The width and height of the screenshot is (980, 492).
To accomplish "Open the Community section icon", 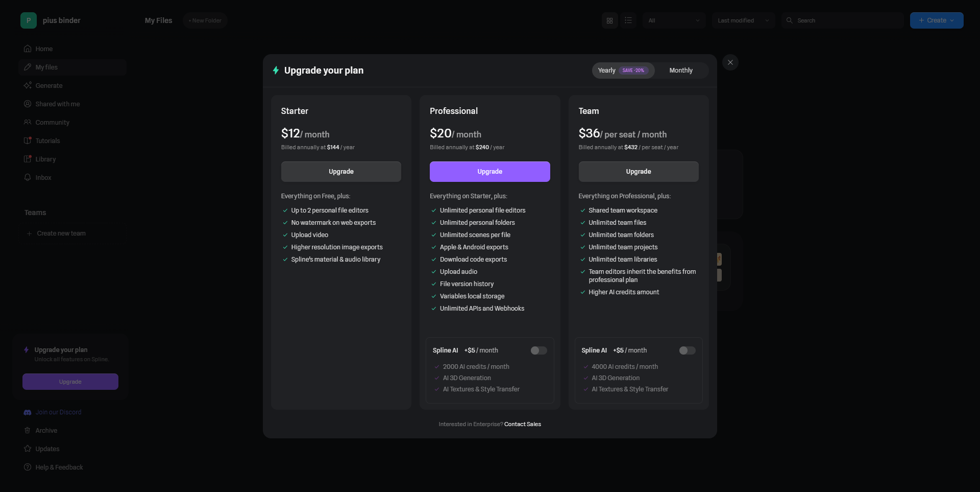I will [x=28, y=123].
